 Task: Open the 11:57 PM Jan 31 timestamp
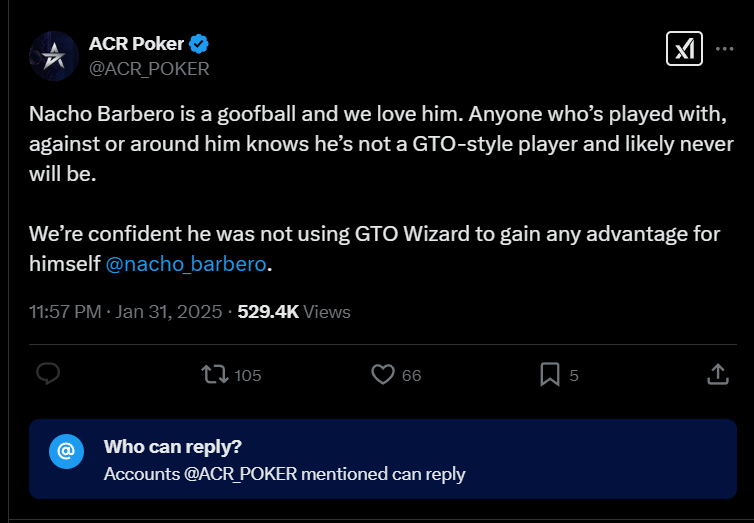click(x=127, y=312)
